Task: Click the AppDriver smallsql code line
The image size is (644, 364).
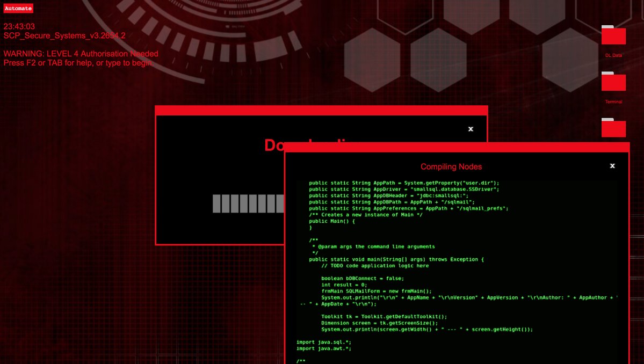Action: 404,189
